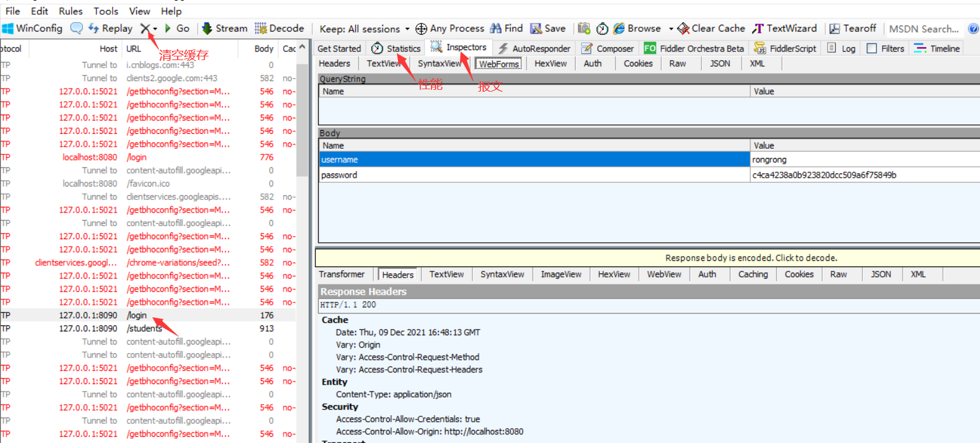The image size is (980, 443).
Task: Switch to the Statistics tab
Action: pos(396,48)
